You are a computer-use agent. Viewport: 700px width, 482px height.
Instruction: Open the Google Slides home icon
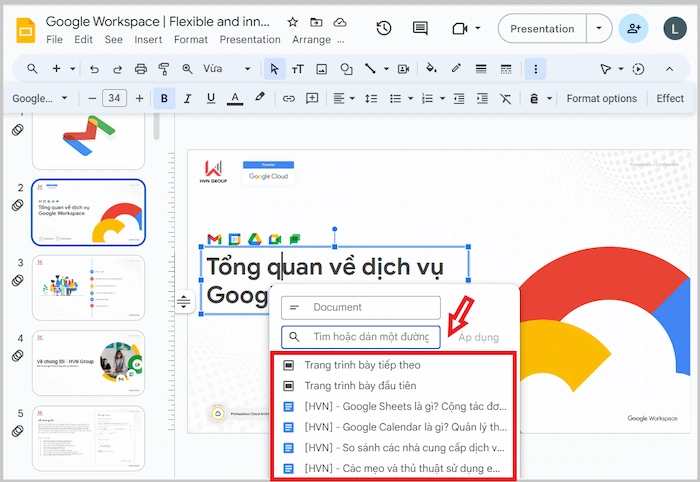click(x=25, y=30)
